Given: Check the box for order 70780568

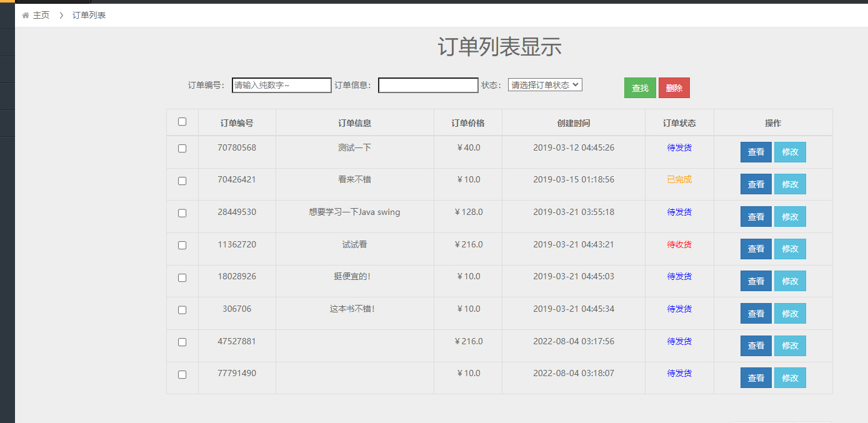Looking at the screenshot, I should click(x=182, y=149).
